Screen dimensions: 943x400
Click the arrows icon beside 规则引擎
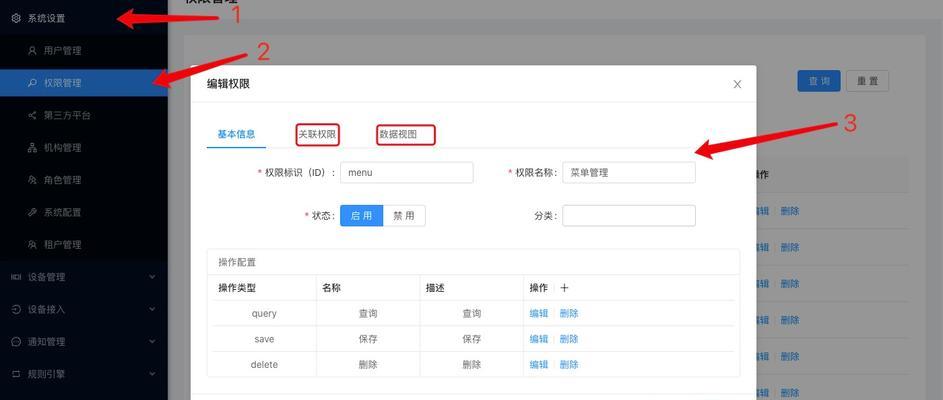[x=16, y=374]
